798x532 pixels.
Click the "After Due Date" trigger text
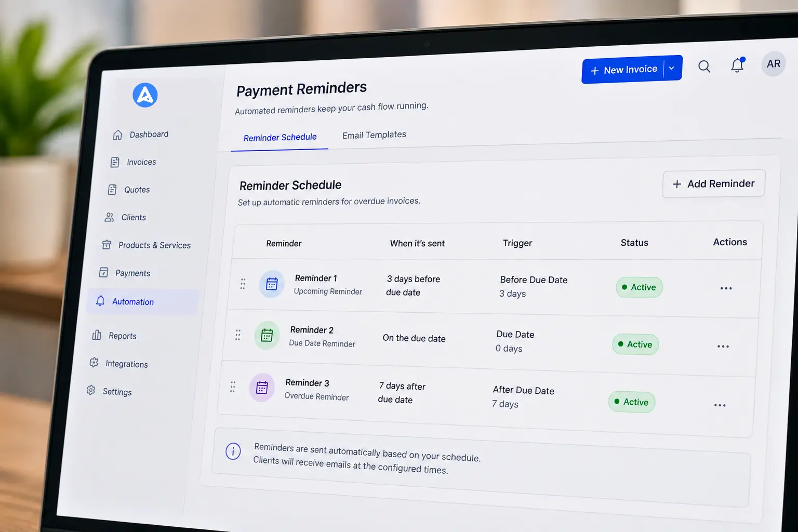tap(523, 390)
